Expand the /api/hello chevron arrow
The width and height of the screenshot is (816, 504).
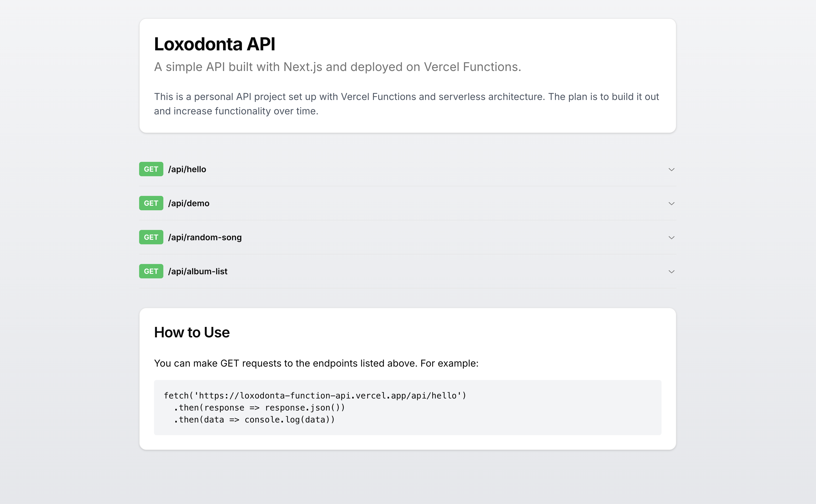(671, 169)
